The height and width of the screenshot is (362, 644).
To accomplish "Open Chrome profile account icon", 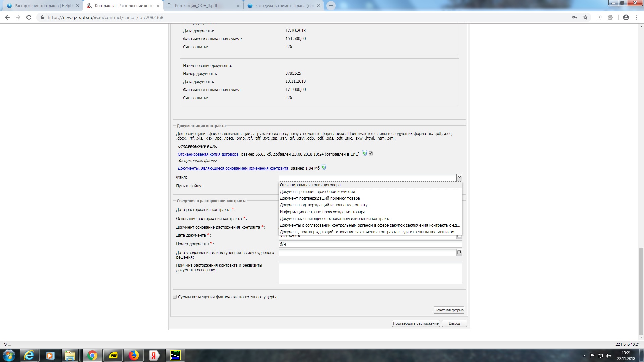I will pyautogui.click(x=626, y=17).
